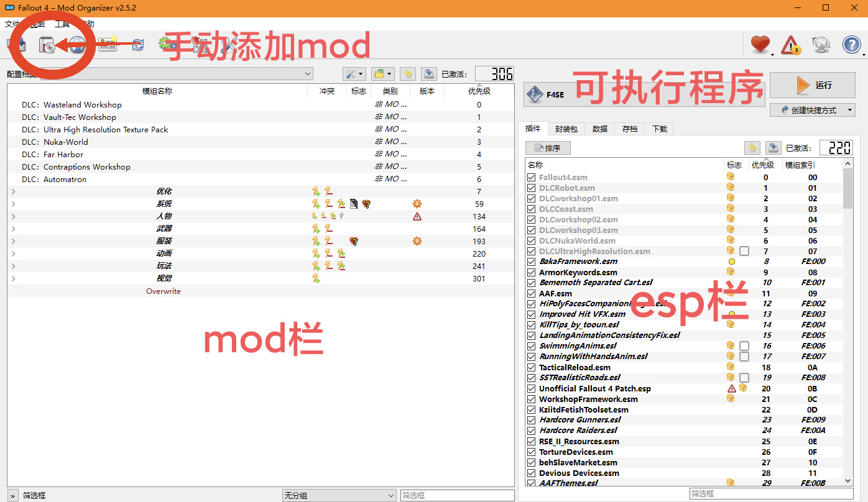Click the plugin list scrollbar up arrow
Image resolution: width=868 pixels, height=502 pixels.
tap(848, 163)
